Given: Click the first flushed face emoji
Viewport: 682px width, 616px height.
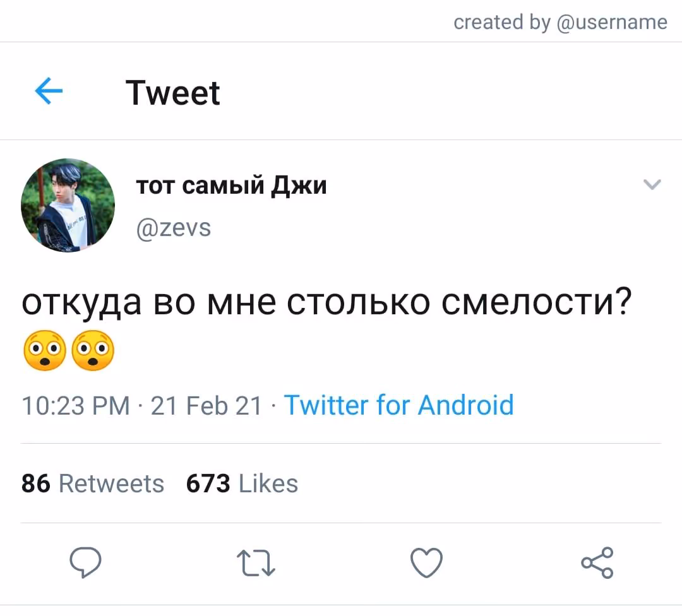Looking at the screenshot, I should coord(45,350).
